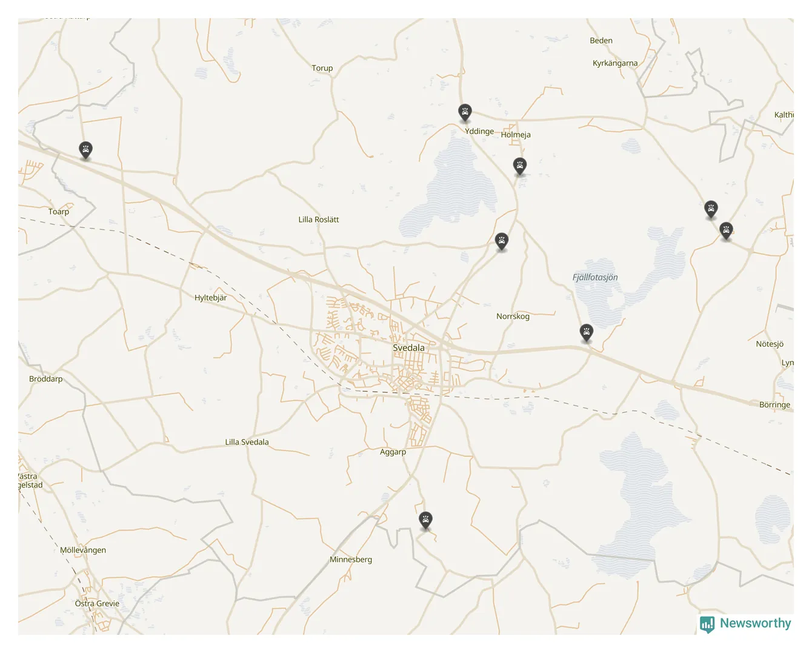The height and width of the screenshot is (653, 812).
Task: Click the Fjällfotasjön lake label
Action: tap(596, 278)
